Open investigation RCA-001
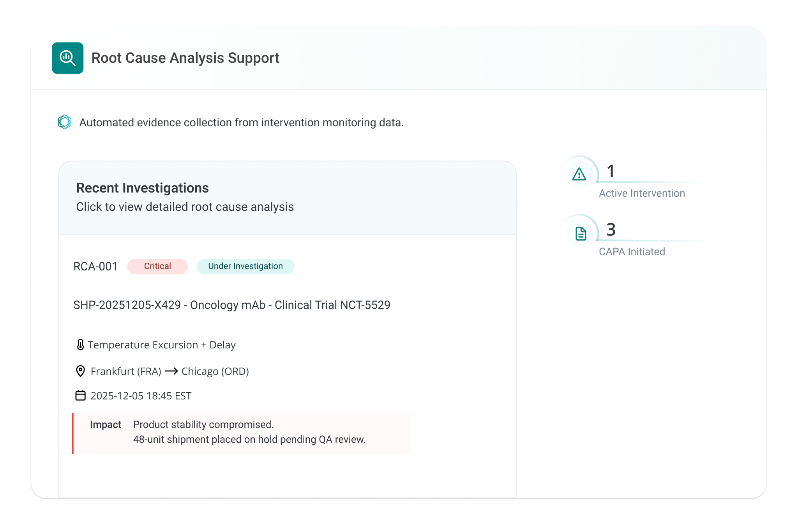The width and height of the screenshot is (798, 532). coord(95,266)
